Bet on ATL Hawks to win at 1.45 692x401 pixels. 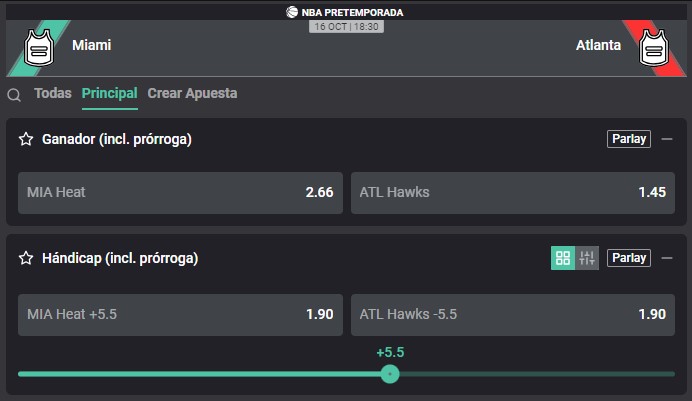(513, 193)
